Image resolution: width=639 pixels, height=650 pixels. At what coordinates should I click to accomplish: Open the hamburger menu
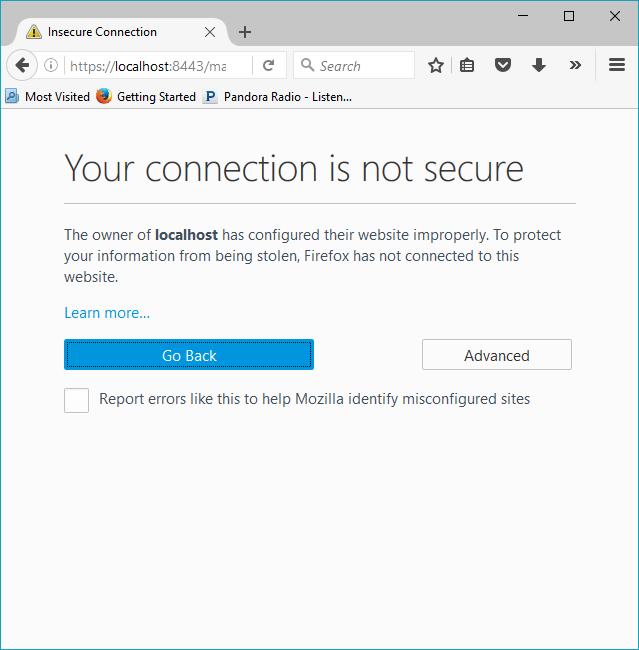617,65
